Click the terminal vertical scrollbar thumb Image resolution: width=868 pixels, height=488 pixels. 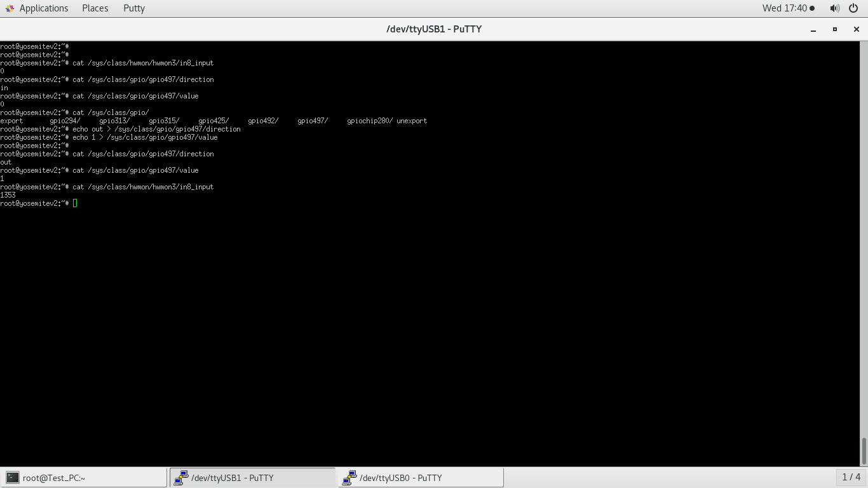click(x=864, y=451)
